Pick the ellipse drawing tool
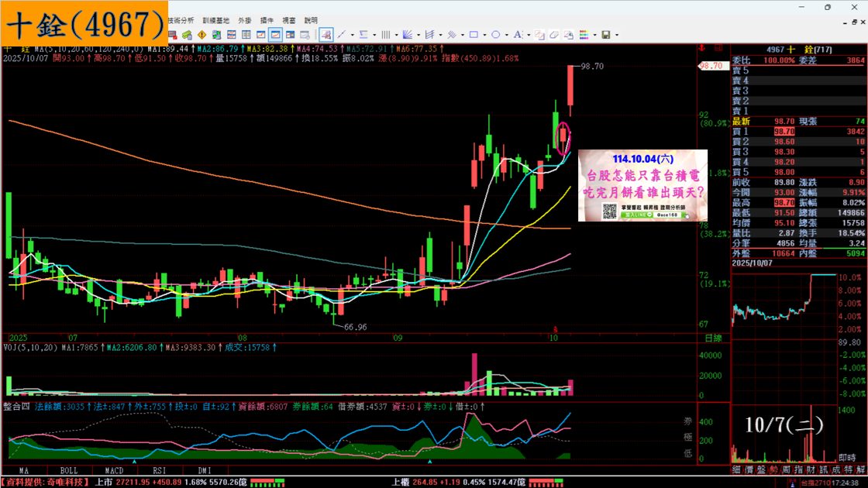 tap(495, 35)
